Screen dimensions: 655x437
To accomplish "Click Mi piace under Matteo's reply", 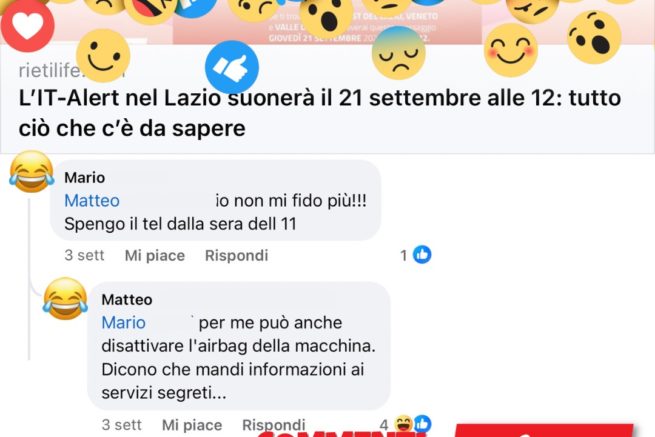I will pyautogui.click(x=192, y=425).
